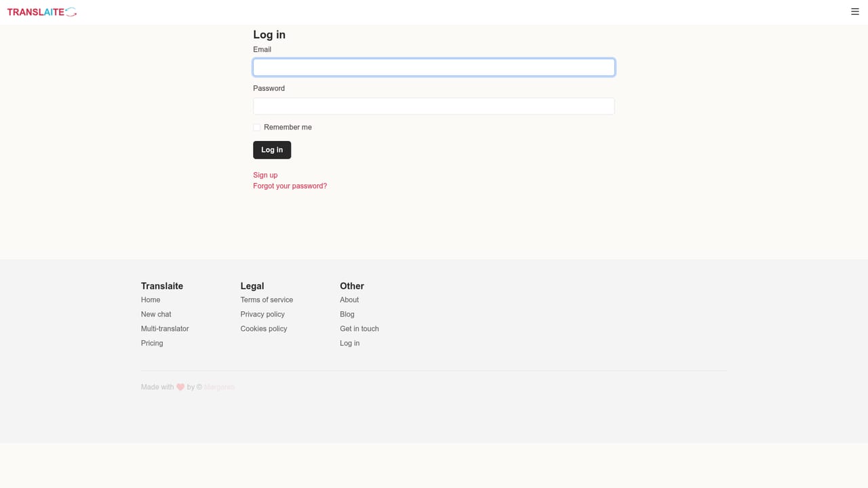The image size is (868, 488).
Task: Select Get in touch in the footer
Action: (359, 329)
